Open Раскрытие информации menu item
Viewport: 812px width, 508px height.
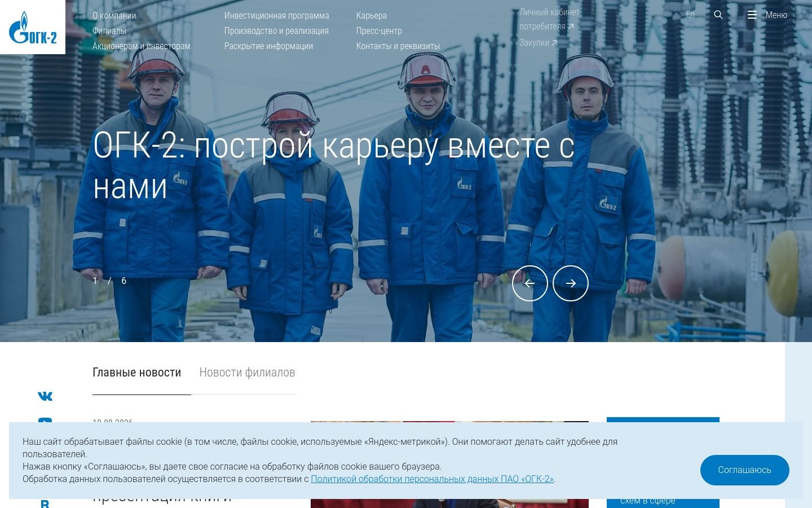268,46
